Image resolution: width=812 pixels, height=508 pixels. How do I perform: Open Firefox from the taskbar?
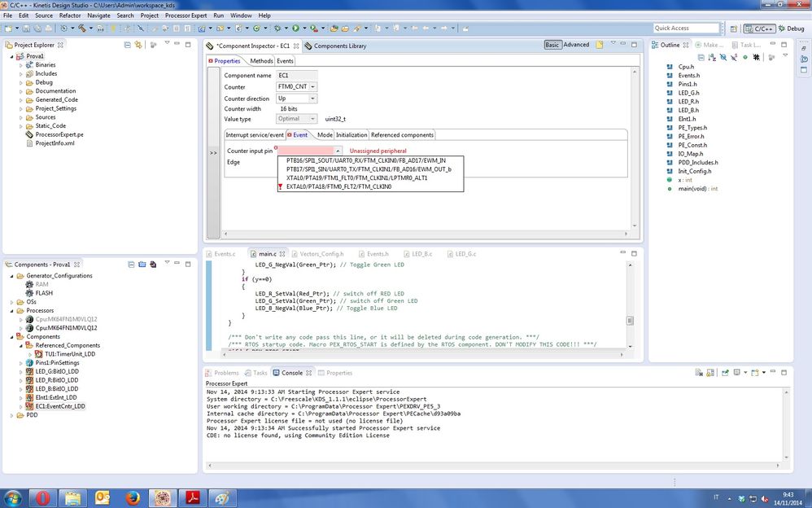pyautogui.click(x=133, y=498)
